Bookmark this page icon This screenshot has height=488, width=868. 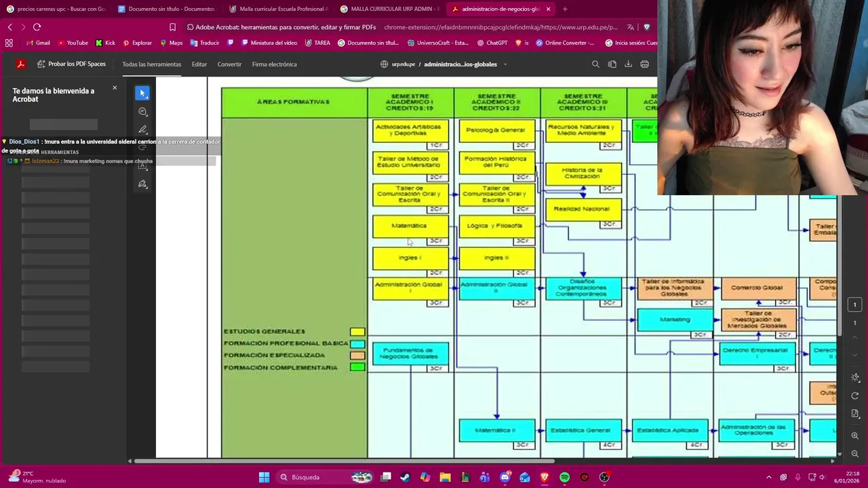click(172, 27)
